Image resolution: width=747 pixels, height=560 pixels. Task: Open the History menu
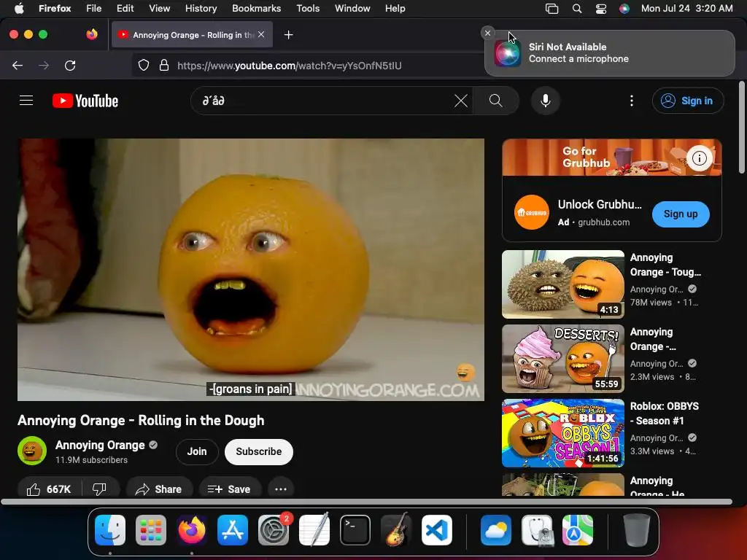[x=201, y=8]
